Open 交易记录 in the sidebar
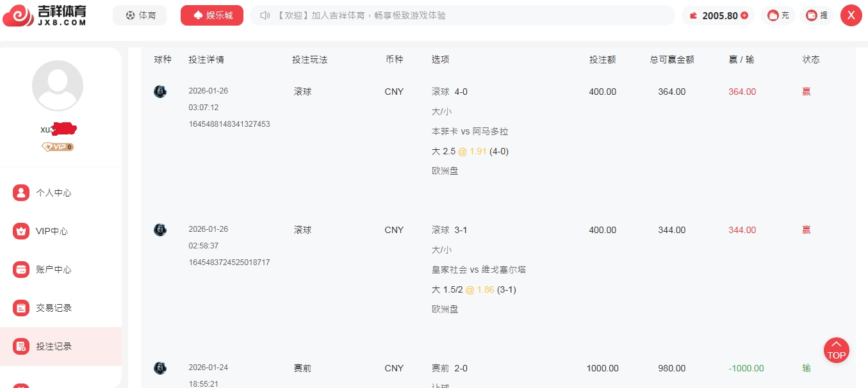The width and height of the screenshot is (868, 388). 54,308
